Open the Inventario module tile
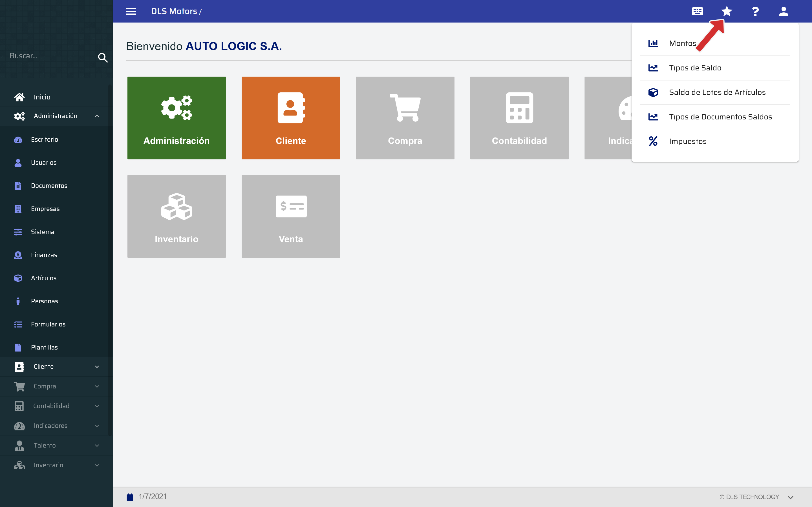The image size is (812, 507). [x=176, y=216]
